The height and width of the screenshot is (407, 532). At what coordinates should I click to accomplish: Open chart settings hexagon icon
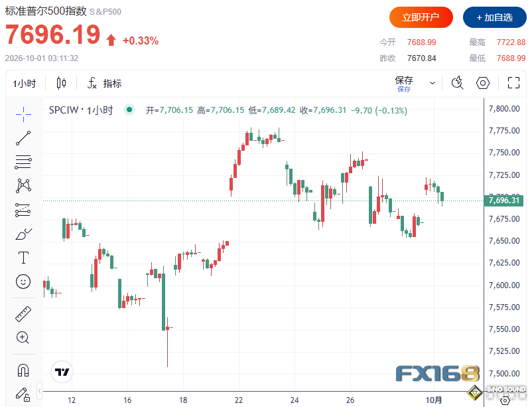coord(482,83)
